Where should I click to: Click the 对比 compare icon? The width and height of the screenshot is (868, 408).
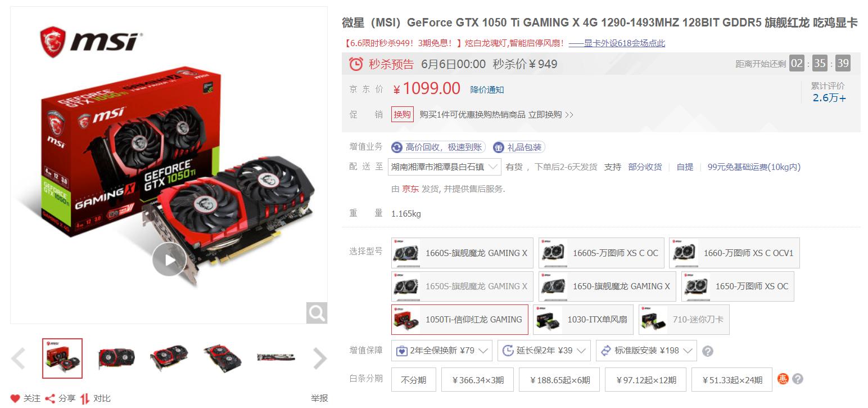(85, 398)
